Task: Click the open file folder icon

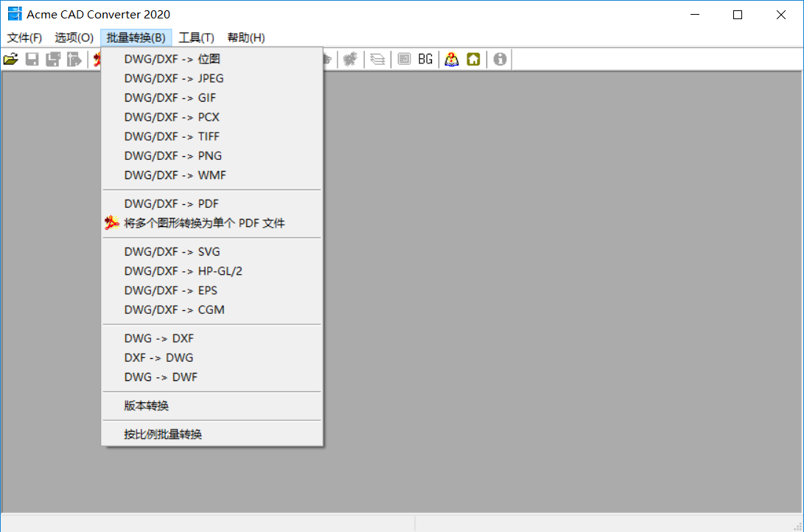Action: click(10, 60)
